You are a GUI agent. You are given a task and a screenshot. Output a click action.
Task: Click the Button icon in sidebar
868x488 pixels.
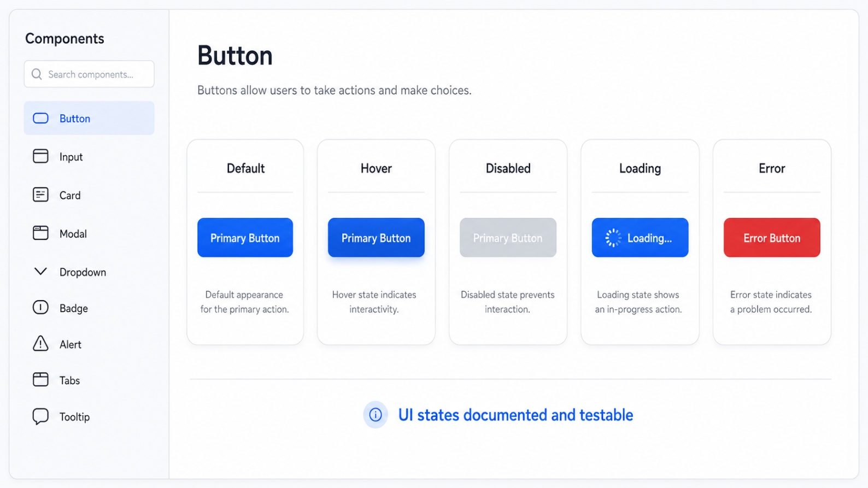coord(40,118)
